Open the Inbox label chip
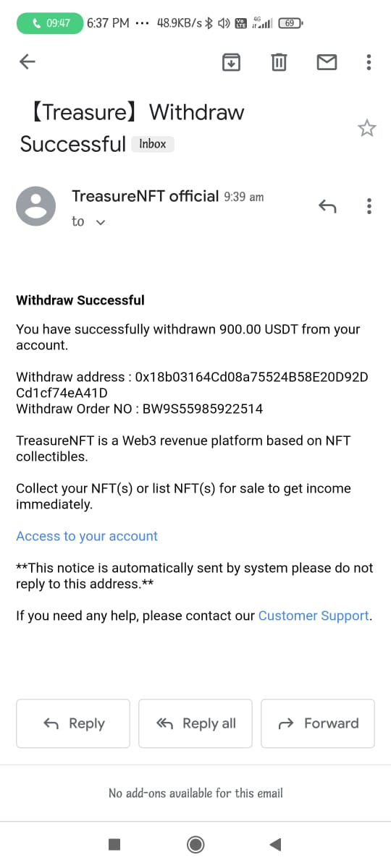The height and width of the screenshot is (868, 391). 153,144
